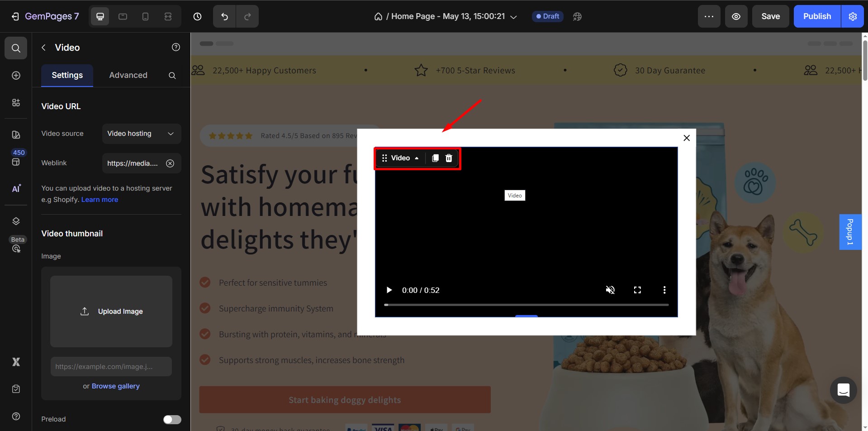
Task: Duplicate the Video element with the copy icon
Action: point(435,158)
